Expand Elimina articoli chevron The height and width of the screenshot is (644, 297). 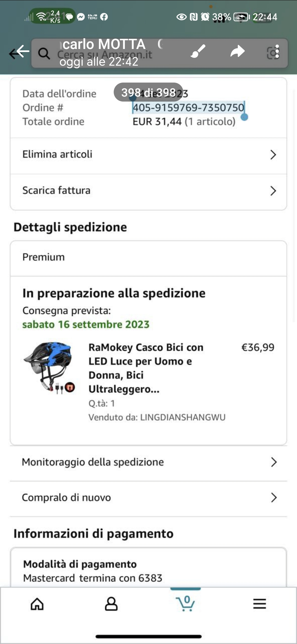(x=273, y=155)
